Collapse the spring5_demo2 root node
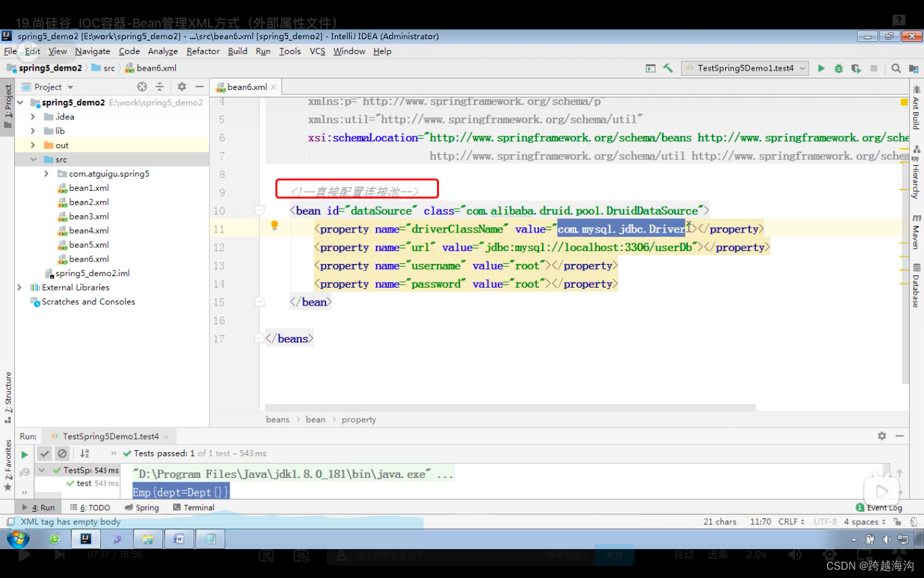The height and width of the screenshot is (578, 924). click(20, 103)
